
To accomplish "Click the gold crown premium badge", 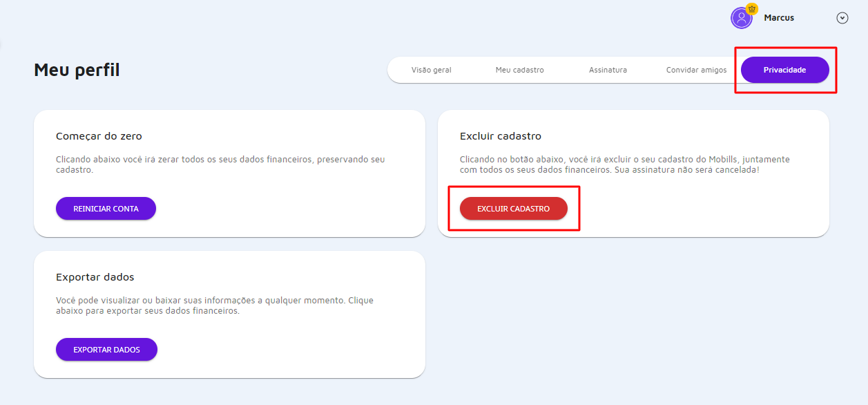I will point(751,9).
